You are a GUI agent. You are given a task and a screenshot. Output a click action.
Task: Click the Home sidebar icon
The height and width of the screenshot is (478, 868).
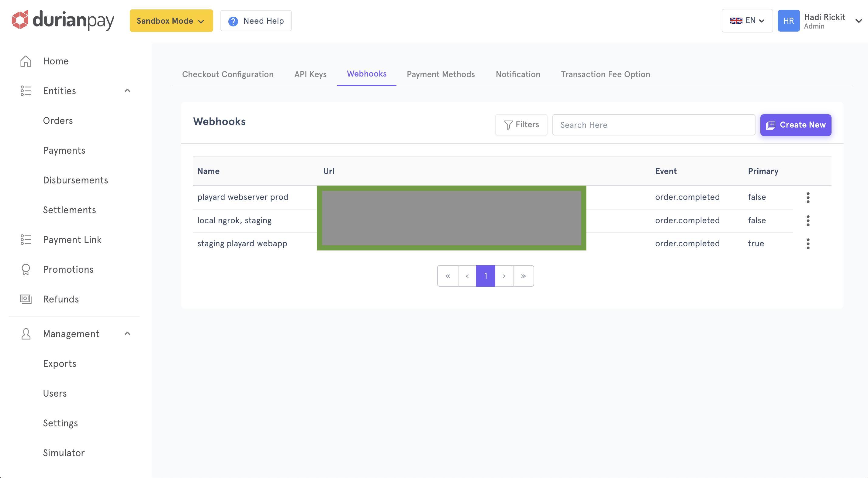(26, 61)
